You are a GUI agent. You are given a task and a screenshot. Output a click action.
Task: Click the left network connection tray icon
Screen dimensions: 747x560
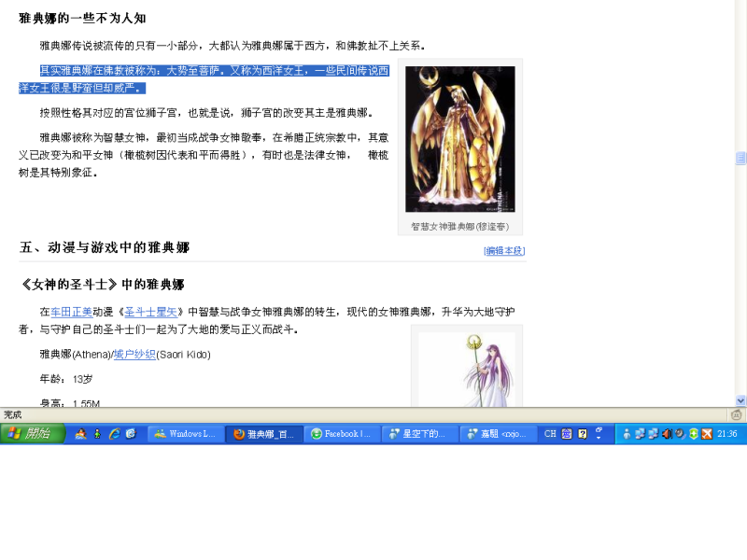pyautogui.click(x=640, y=434)
